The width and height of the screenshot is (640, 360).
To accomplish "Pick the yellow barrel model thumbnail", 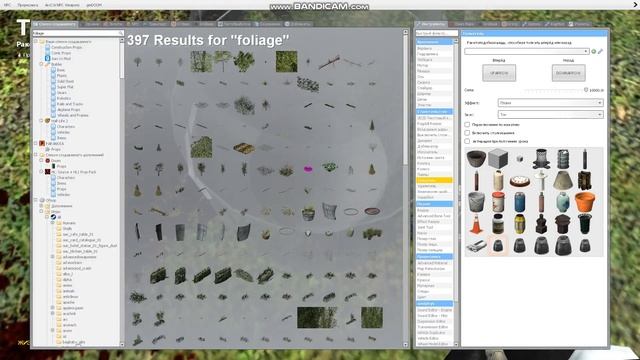I will [x=520, y=224].
